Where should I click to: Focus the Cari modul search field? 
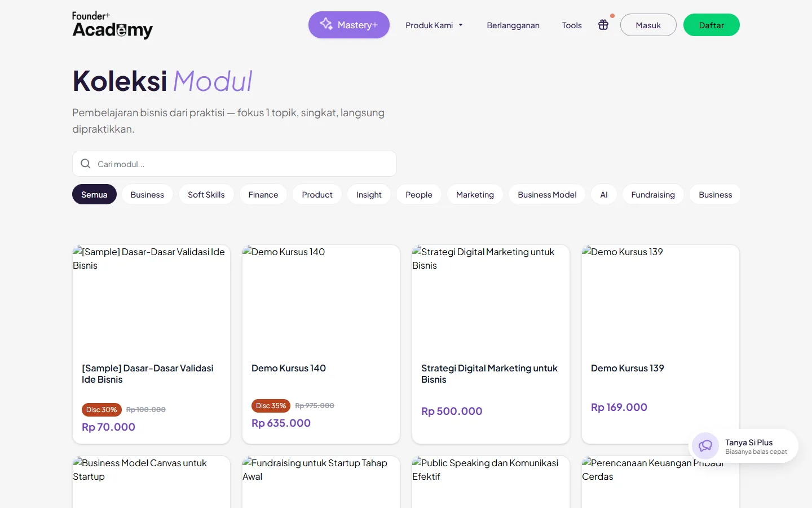pyautogui.click(x=235, y=164)
